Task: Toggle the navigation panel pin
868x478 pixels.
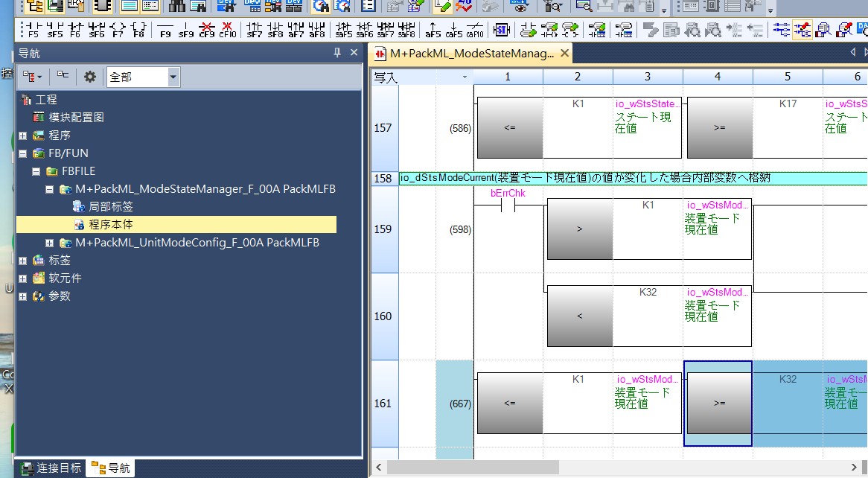Action: coord(337,54)
